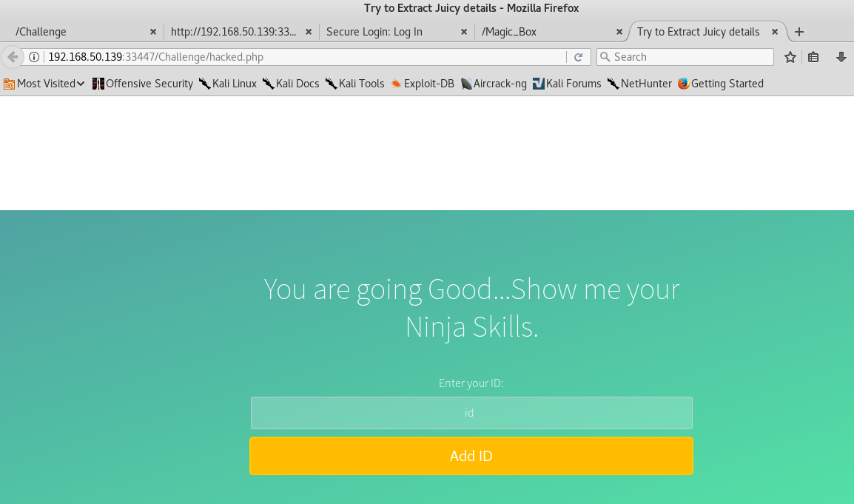Open the Exploit-DB bookmark

(x=422, y=84)
